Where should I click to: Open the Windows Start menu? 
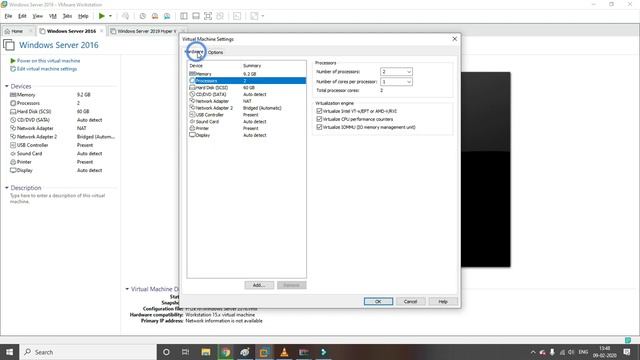pos(9,352)
